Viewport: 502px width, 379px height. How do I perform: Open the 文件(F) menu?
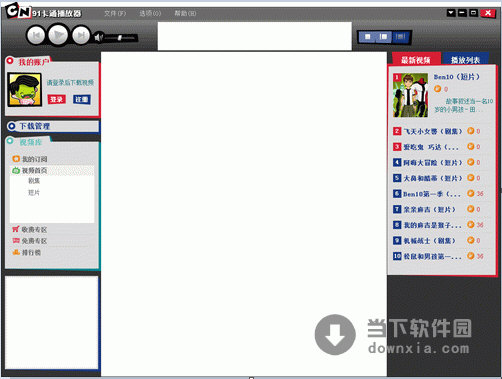[115, 13]
